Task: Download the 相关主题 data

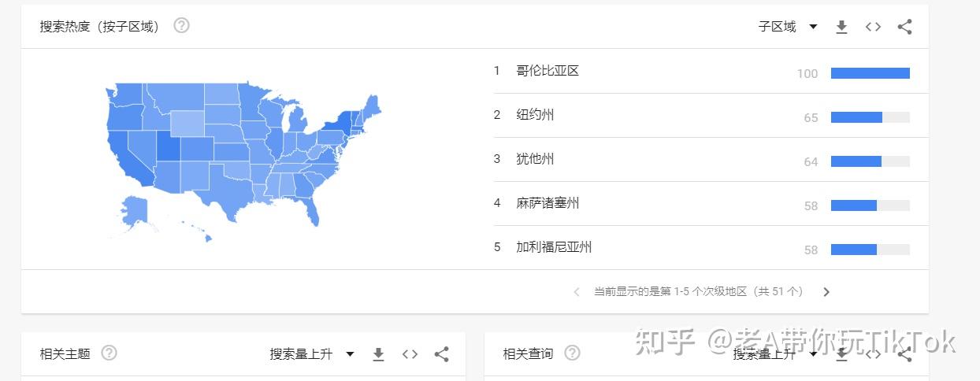Action: 378,354
